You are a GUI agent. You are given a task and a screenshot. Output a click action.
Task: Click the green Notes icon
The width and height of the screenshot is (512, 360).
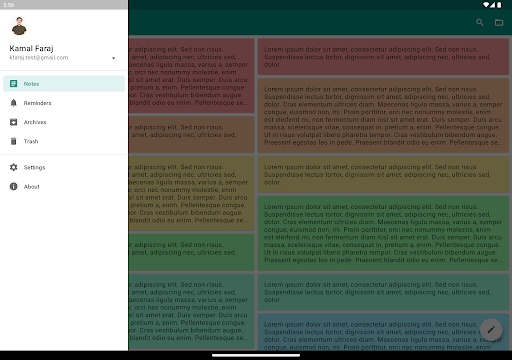(13, 84)
